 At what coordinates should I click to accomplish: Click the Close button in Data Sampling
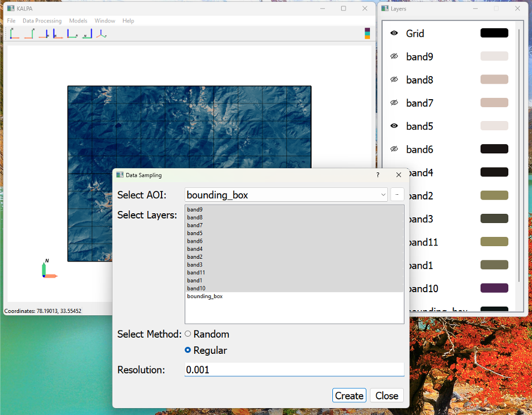tap(387, 395)
